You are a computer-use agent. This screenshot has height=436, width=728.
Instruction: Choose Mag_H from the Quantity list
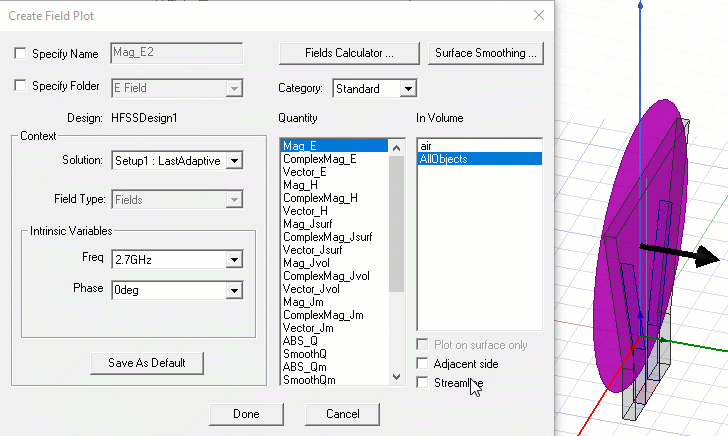[x=302, y=185]
